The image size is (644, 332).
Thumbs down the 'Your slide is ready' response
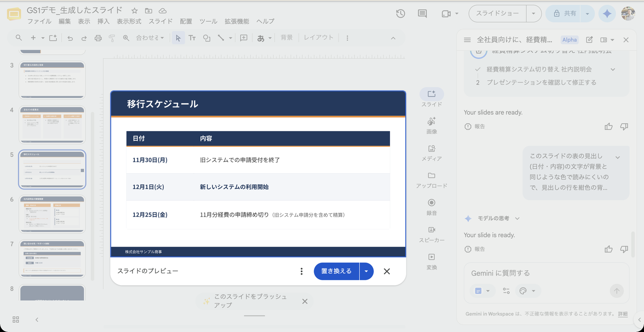point(624,249)
